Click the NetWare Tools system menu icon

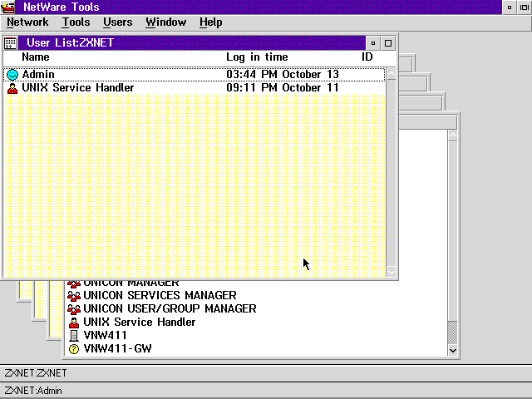[x=7, y=7]
